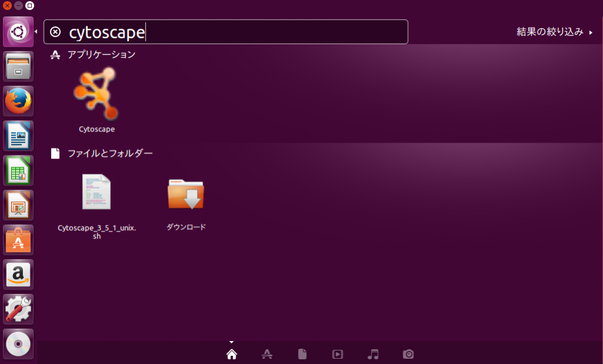Image resolution: width=603 pixels, height=364 pixels.
Task: Expand 結果の絞り込み filter panel
Action: click(554, 32)
